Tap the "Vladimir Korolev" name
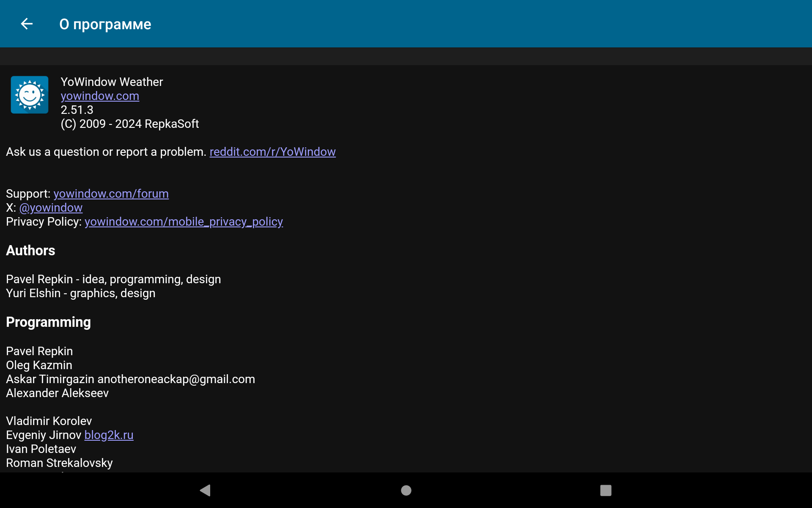Screen dimensions: 812x508 49,421
